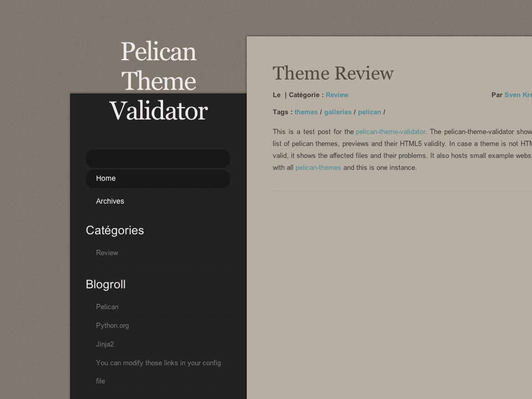Image resolution: width=532 pixels, height=399 pixels.
Task: Select the themes tag
Action: tap(306, 112)
